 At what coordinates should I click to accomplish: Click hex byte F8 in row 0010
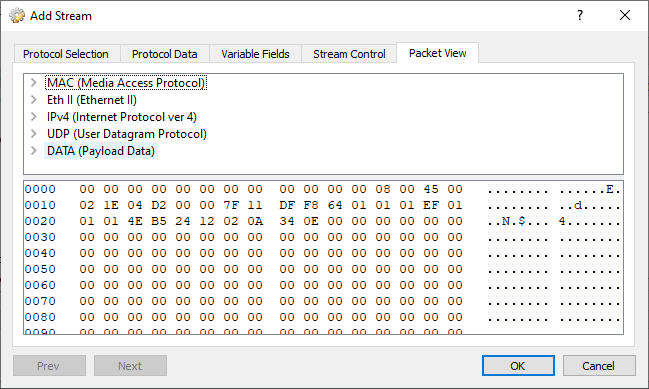[311, 205]
